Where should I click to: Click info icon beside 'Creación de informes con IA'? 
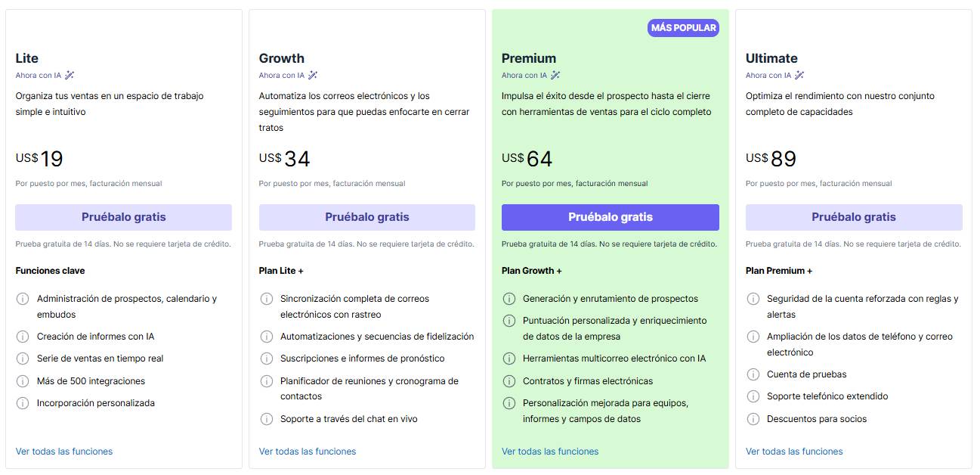pyautogui.click(x=23, y=336)
